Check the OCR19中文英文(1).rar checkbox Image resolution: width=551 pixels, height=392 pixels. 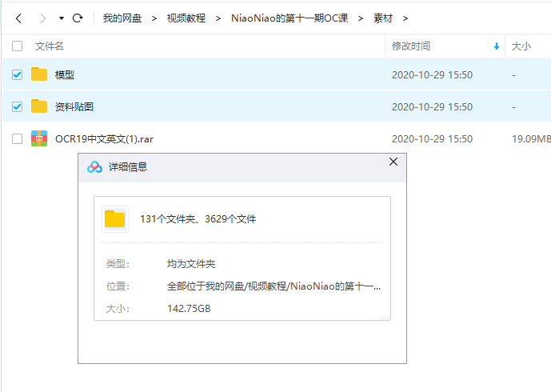pos(18,138)
